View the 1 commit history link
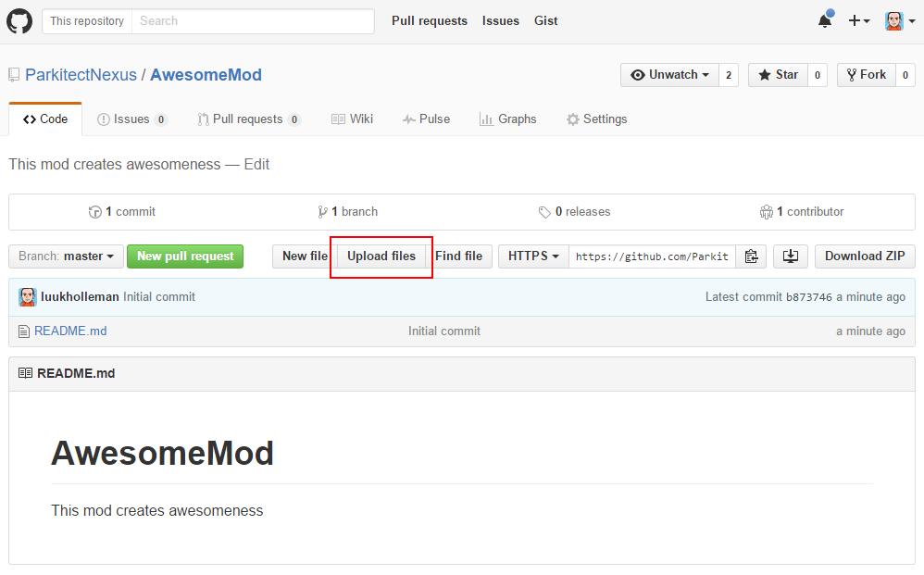 pos(122,211)
